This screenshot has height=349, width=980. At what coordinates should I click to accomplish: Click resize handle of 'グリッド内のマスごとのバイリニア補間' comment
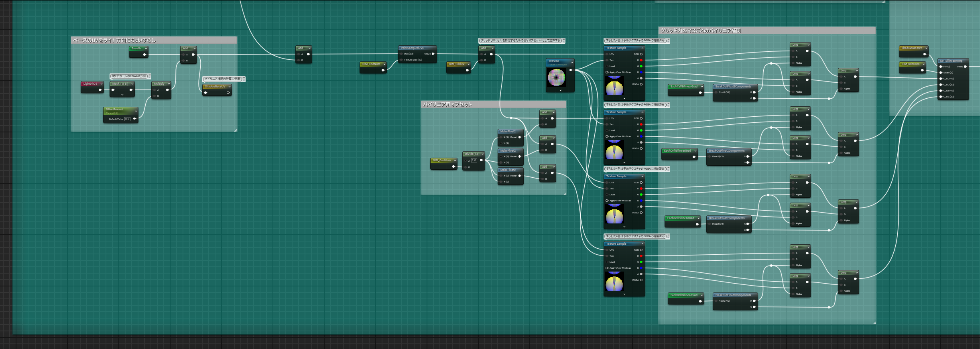874,323
